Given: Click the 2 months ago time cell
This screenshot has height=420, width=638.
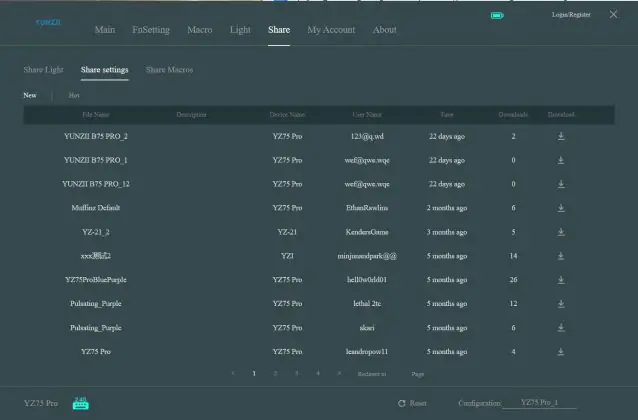Looking at the screenshot, I should coord(447,208).
